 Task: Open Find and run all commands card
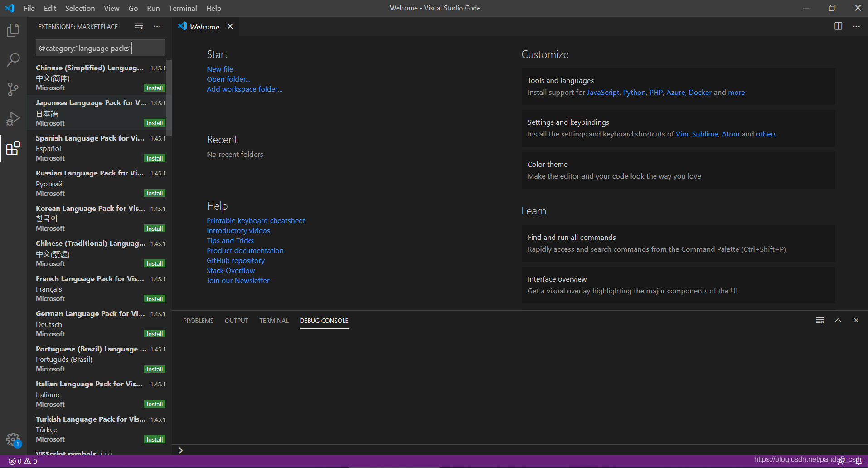coord(678,243)
